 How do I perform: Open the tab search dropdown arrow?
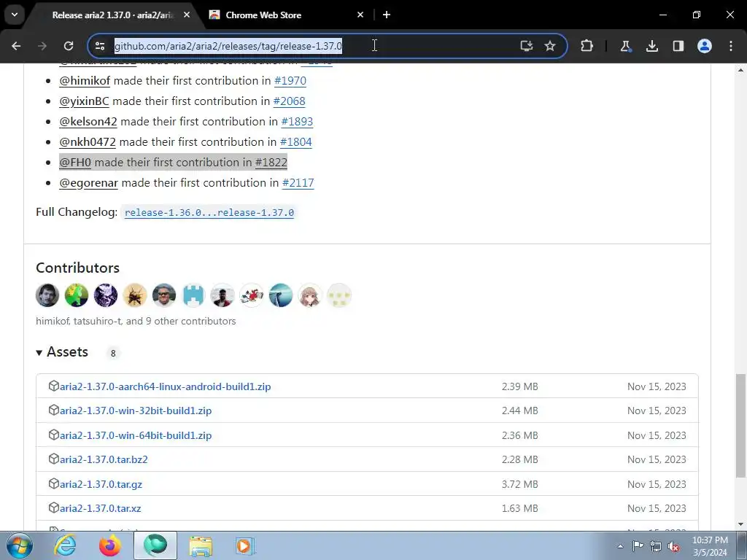tap(15, 15)
